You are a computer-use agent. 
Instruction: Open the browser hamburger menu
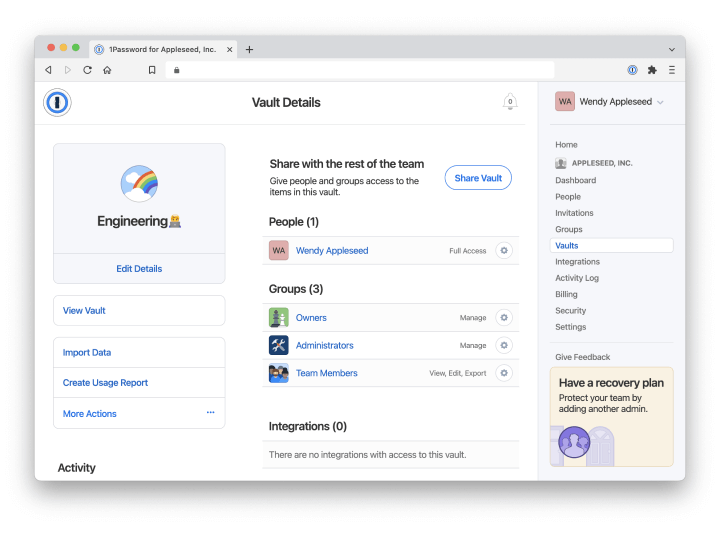point(672,70)
